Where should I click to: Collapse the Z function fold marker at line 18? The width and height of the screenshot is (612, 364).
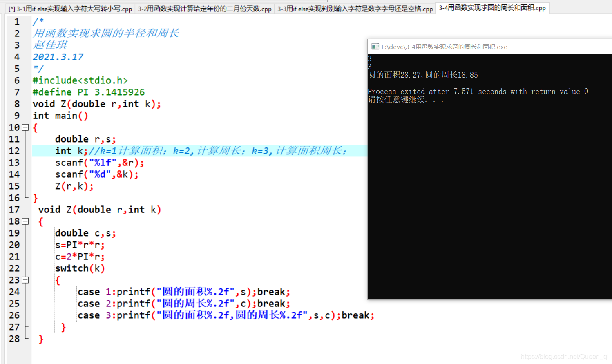point(25,221)
